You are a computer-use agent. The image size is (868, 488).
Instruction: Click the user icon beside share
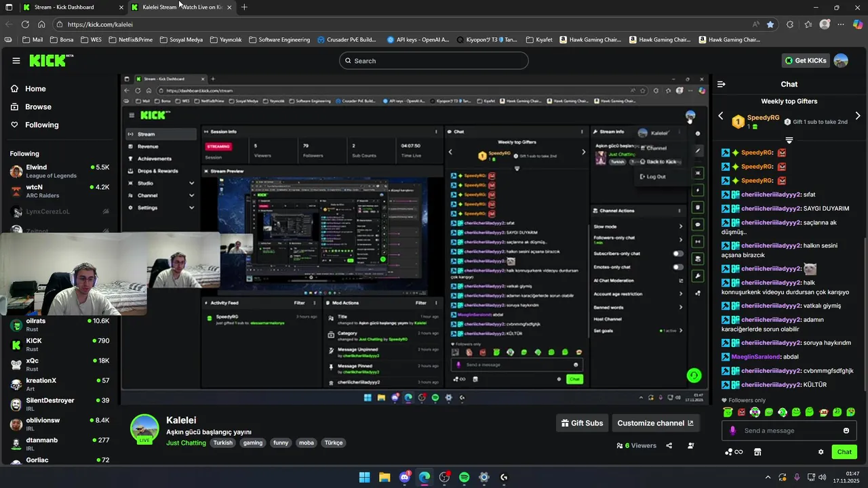click(x=691, y=446)
